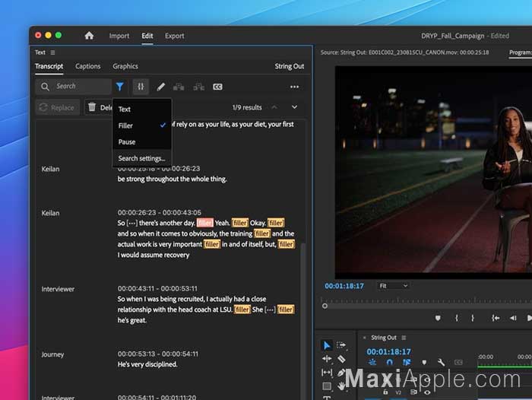Open Search settings... from filter menu
The height and width of the screenshot is (400, 532).
pyautogui.click(x=141, y=159)
